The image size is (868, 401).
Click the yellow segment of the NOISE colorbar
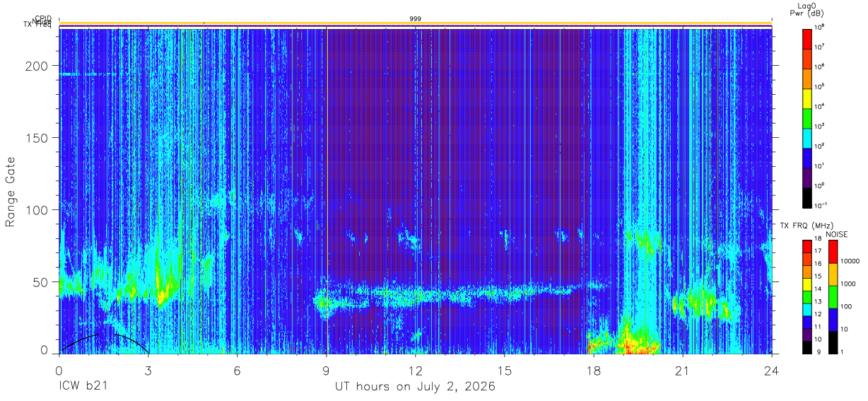834,273
